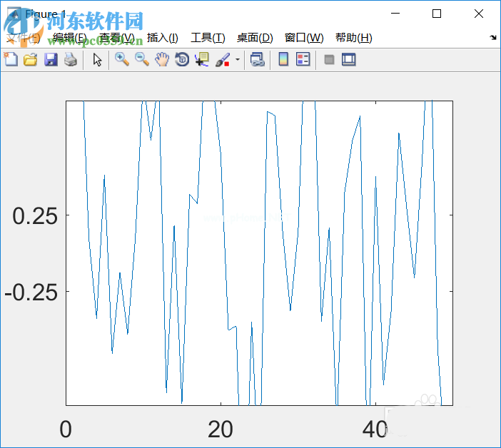Click the Link Plot icon
The image size is (501, 448).
(x=258, y=60)
